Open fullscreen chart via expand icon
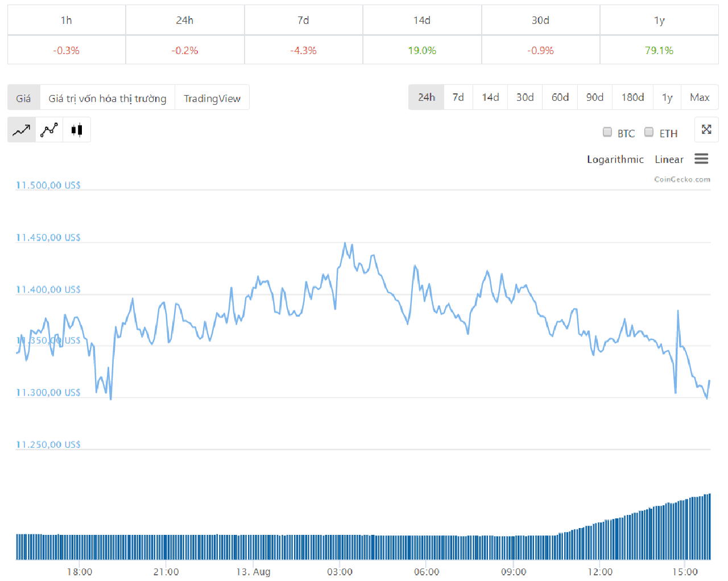 click(x=706, y=129)
